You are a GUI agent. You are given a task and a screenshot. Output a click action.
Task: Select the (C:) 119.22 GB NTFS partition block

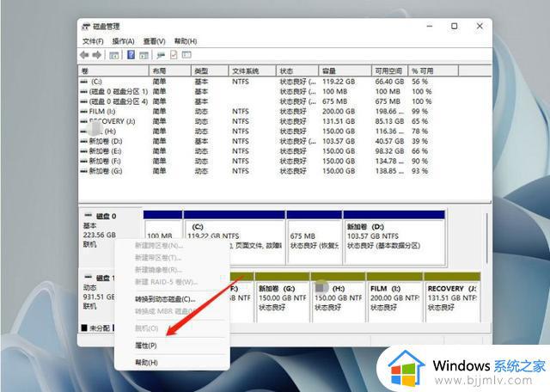point(235,237)
